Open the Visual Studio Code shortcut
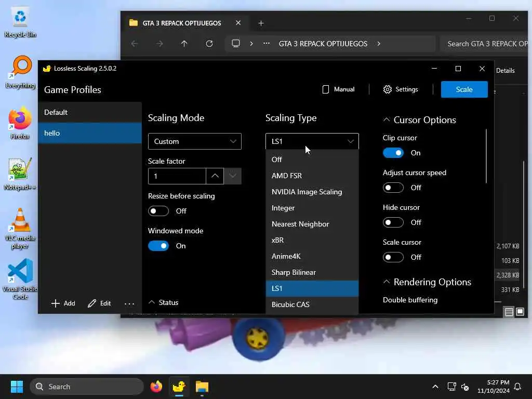 (20, 279)
